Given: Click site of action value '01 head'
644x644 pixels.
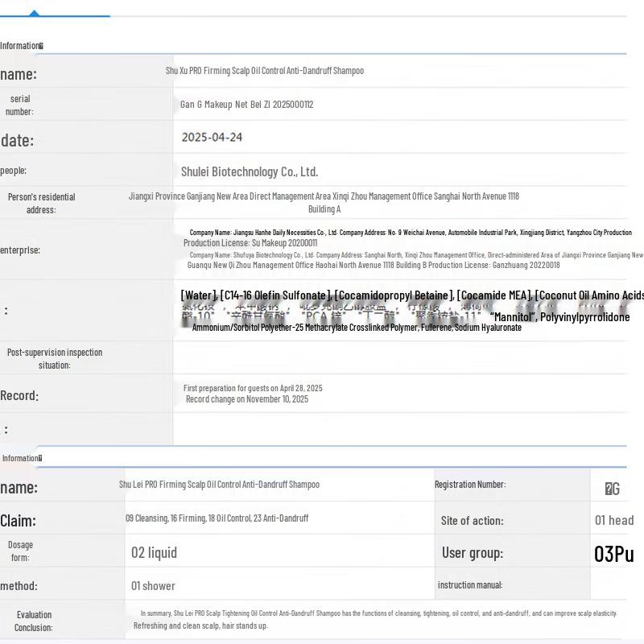Looking at the screenshot, I should pos(614,520).
